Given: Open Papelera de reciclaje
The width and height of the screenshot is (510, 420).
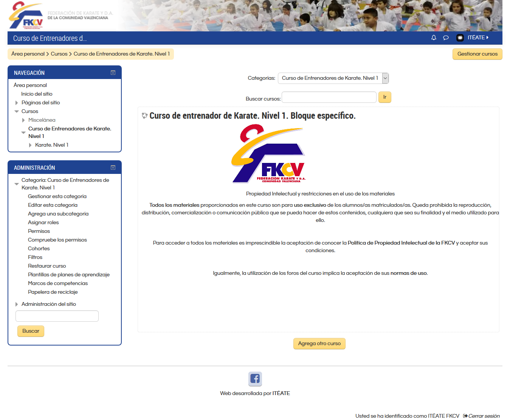Looking at the screenshot, I should 53,292.
